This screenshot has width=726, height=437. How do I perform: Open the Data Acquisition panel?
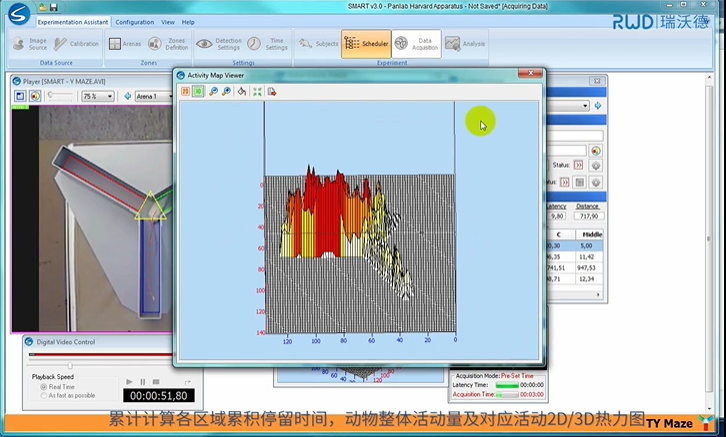point(416,44)
